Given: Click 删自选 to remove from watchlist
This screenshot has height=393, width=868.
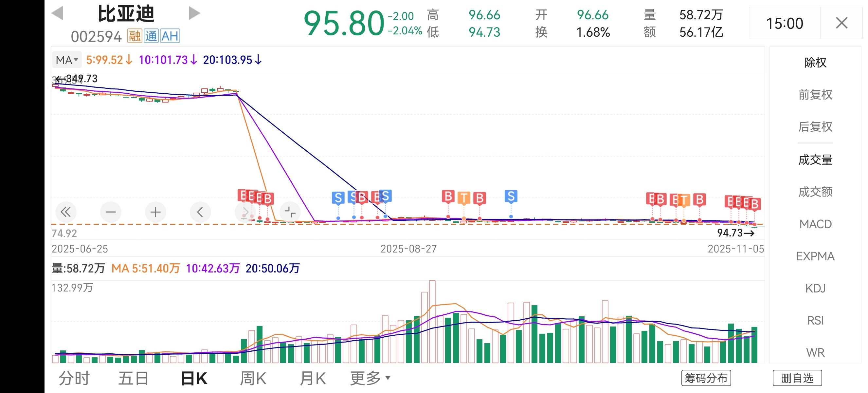Looking at the screenshot, I should click(797, 378).
